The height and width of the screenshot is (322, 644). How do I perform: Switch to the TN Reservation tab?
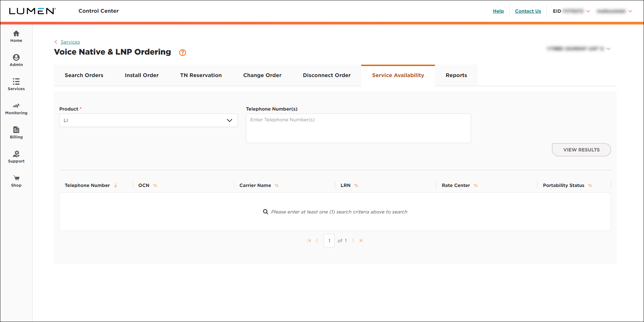[x=201, y=75]
